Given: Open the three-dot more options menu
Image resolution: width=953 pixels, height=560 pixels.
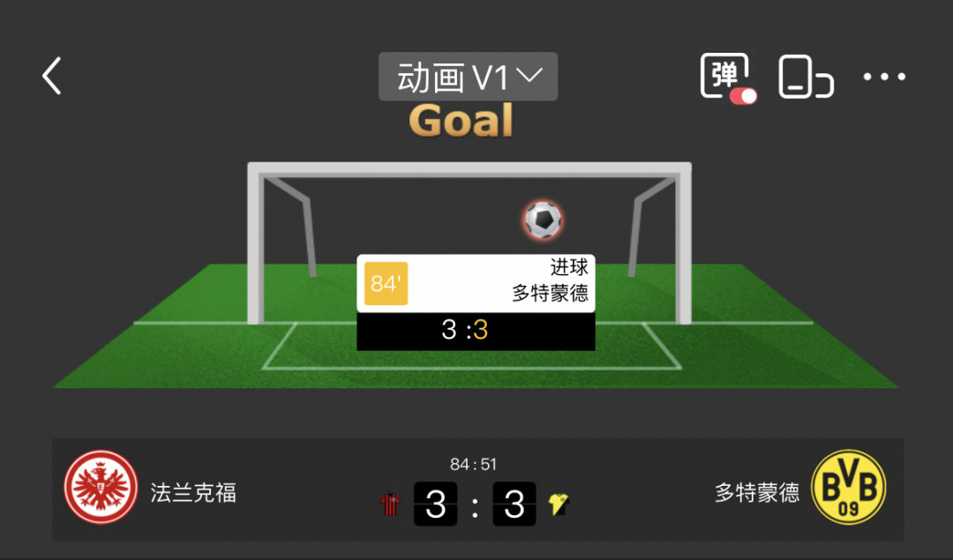Looking at the screenshot, I should point(884,77).
